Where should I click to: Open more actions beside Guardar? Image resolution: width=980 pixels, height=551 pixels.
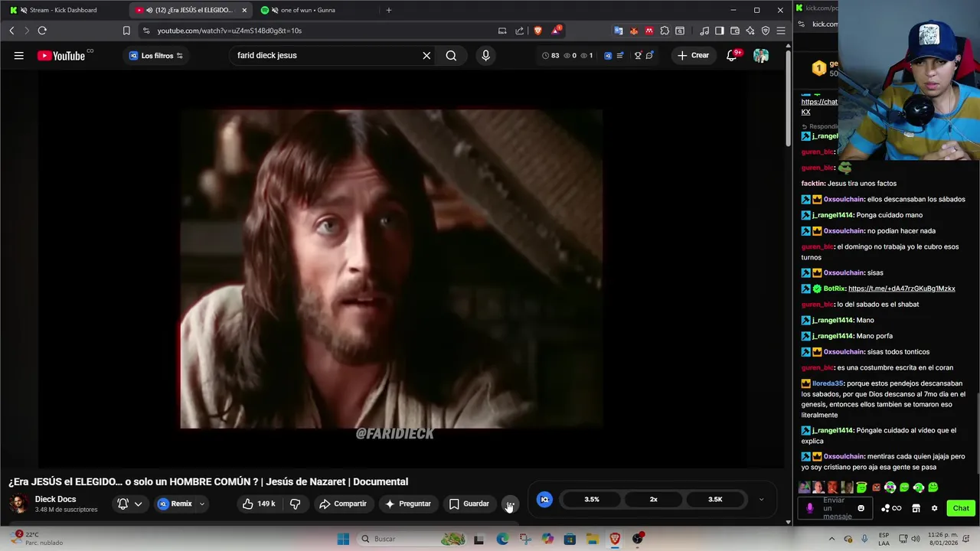(510, 504)
